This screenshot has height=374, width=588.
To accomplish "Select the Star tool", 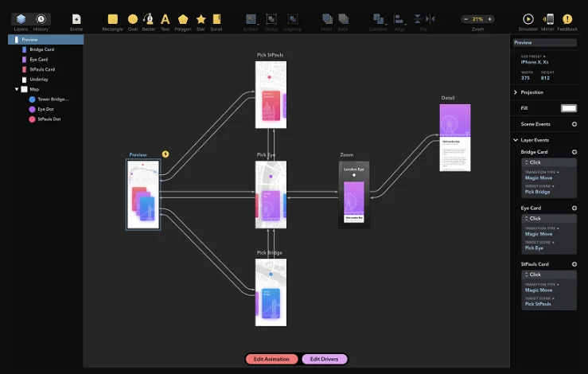I will [x=201, y=19].
